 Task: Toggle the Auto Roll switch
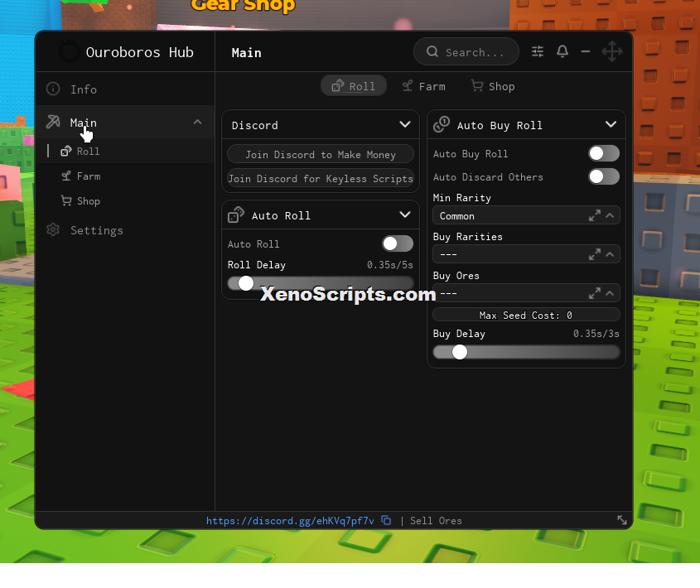(x=398, y=243)
